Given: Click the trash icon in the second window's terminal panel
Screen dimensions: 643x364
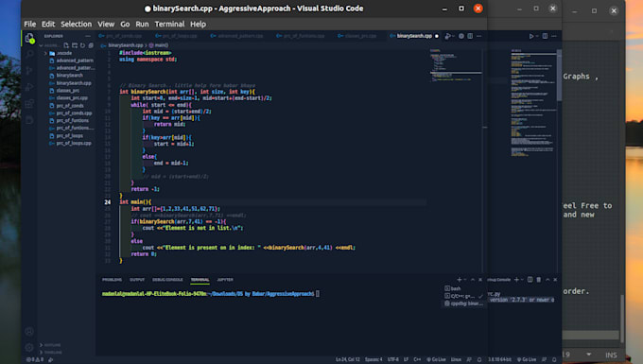Looking at the screenshot, I should click(x=538, y=280).
